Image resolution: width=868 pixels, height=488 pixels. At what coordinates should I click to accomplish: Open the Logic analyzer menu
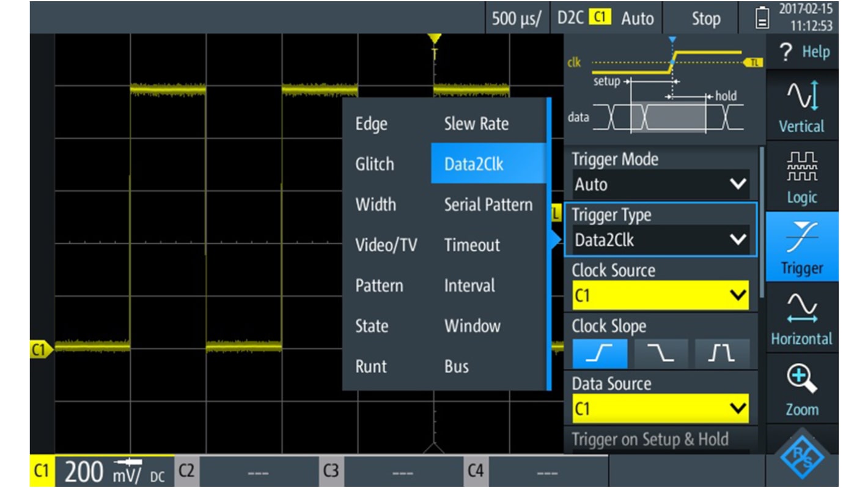[x=801, y=176]
